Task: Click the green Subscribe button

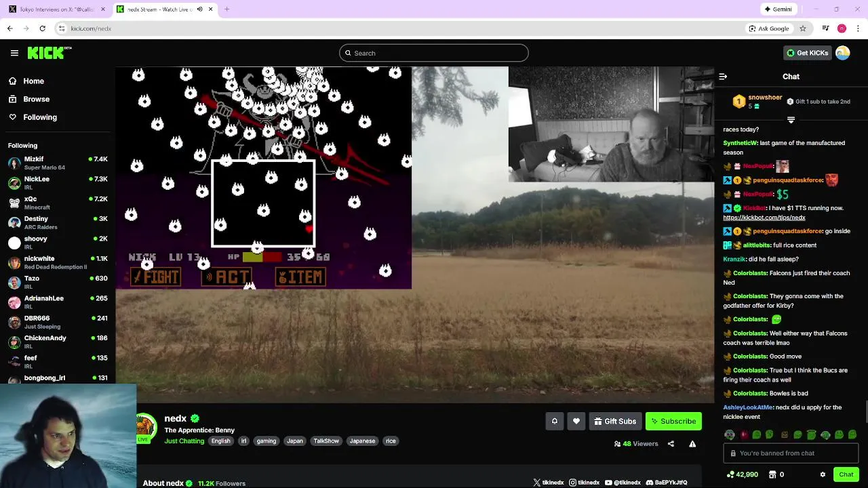Action: tap(673, 422)
